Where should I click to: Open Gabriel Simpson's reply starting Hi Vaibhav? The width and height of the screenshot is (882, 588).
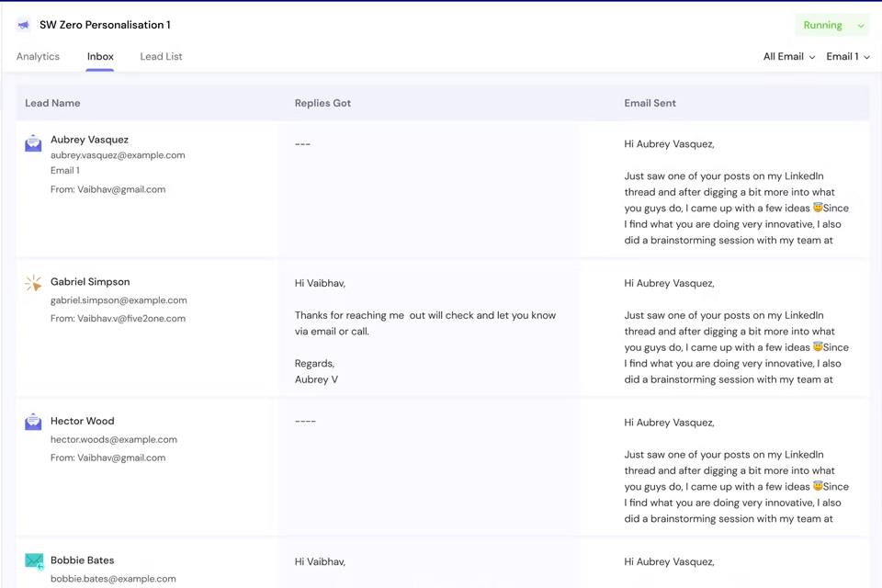tap(320, 283)
